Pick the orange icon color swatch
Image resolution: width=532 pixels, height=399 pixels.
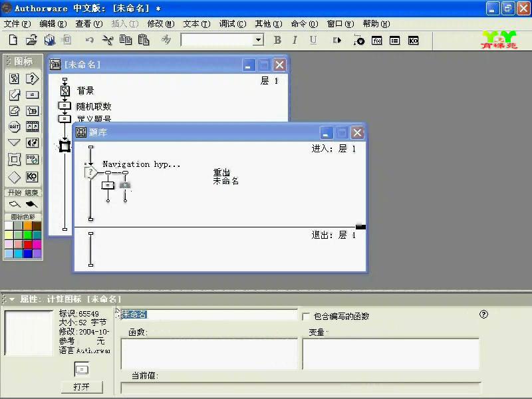point(28,225)
